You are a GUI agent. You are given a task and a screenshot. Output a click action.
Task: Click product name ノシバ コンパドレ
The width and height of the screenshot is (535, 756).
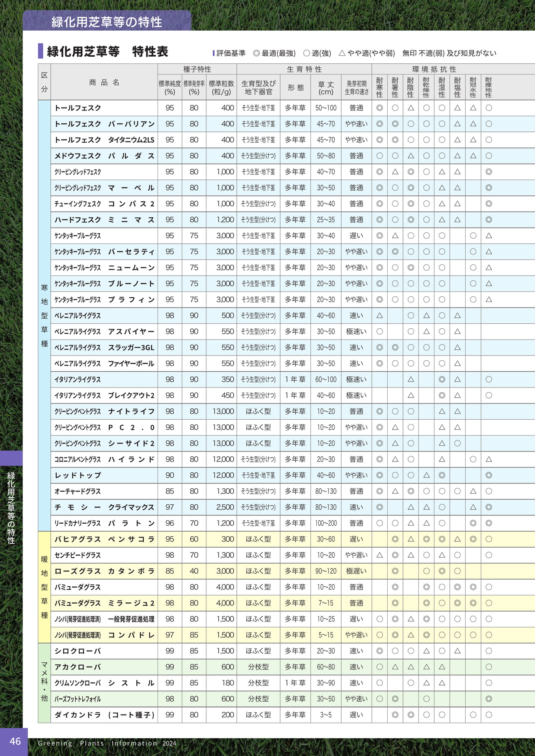104,635
